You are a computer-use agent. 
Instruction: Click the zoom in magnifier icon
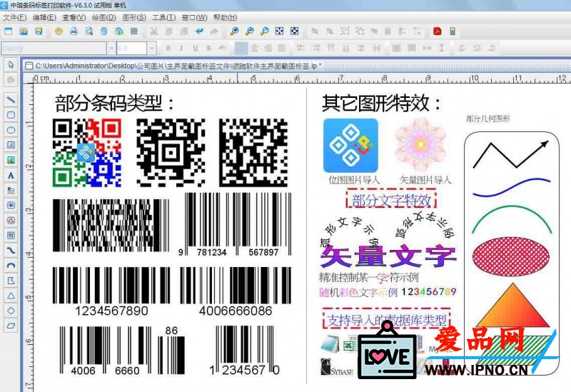(x=235, y=31)
